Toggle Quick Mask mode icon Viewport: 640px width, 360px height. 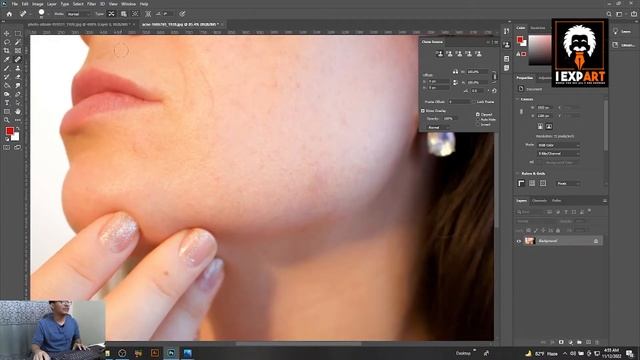coord(7,147)
